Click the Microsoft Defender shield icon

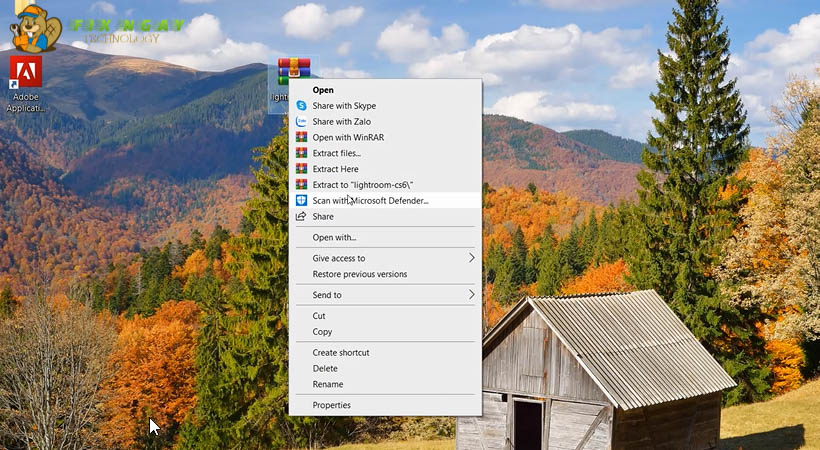(301, 200)
